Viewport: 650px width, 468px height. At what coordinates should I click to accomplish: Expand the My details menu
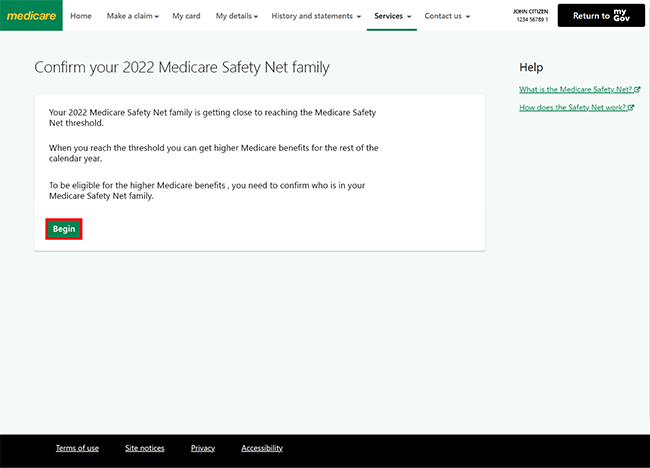[237, 16]
